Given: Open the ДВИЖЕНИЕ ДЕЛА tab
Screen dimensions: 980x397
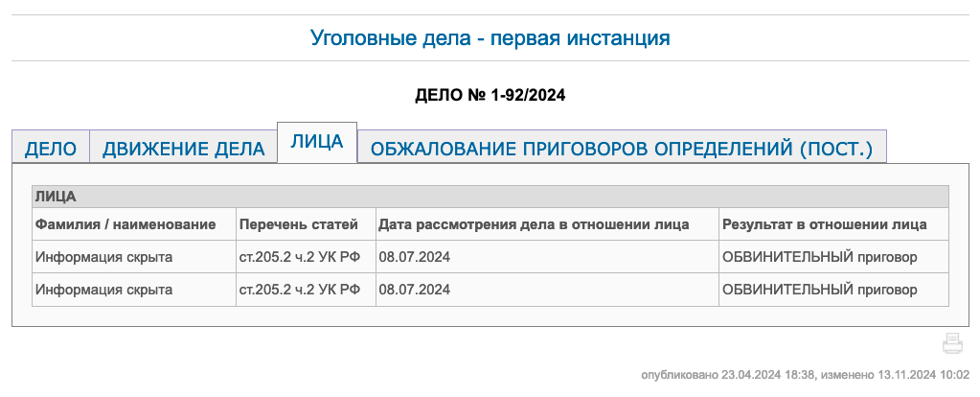Looking at the screenshot, I should pyautogui.click(x=183, y=149).
